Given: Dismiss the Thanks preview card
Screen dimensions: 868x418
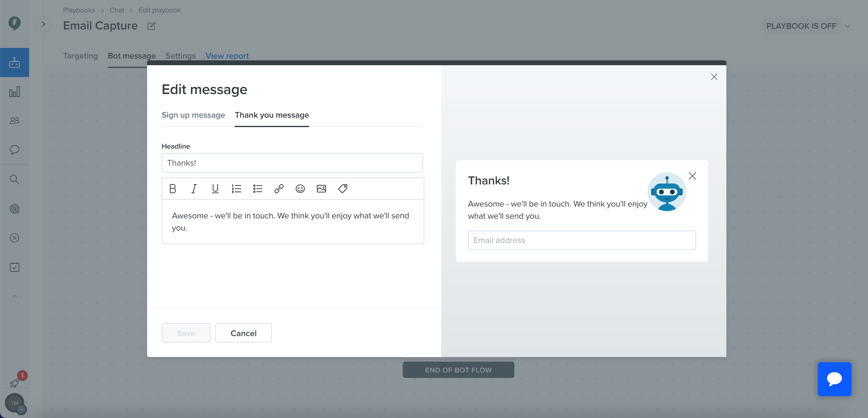Looking at the screenshot, I should 692,176.
